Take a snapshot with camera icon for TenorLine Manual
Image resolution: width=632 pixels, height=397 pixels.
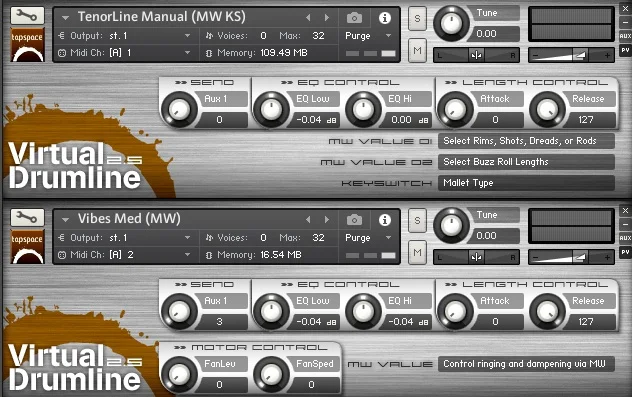(354, 18)
